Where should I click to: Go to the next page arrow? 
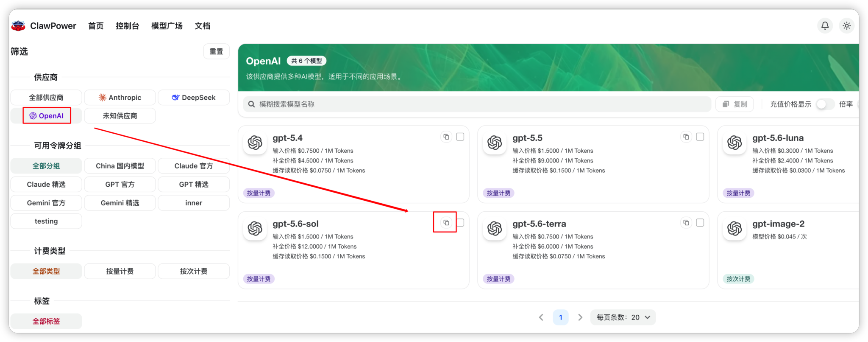(x=580, y=317)
